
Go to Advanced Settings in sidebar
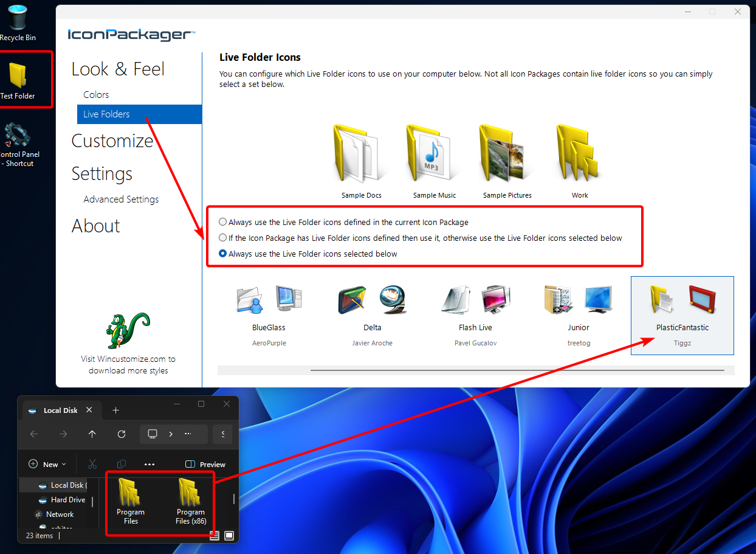(x=121, y=199)
